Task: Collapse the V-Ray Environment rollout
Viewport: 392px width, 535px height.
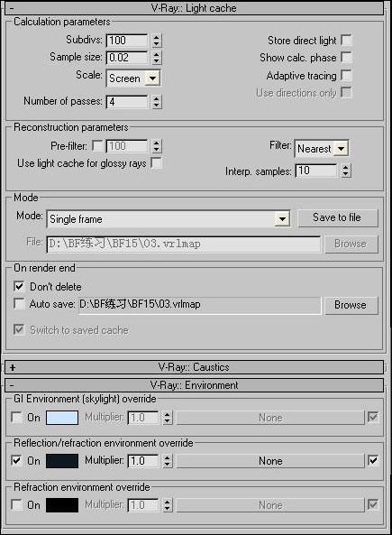Action: 195,385
